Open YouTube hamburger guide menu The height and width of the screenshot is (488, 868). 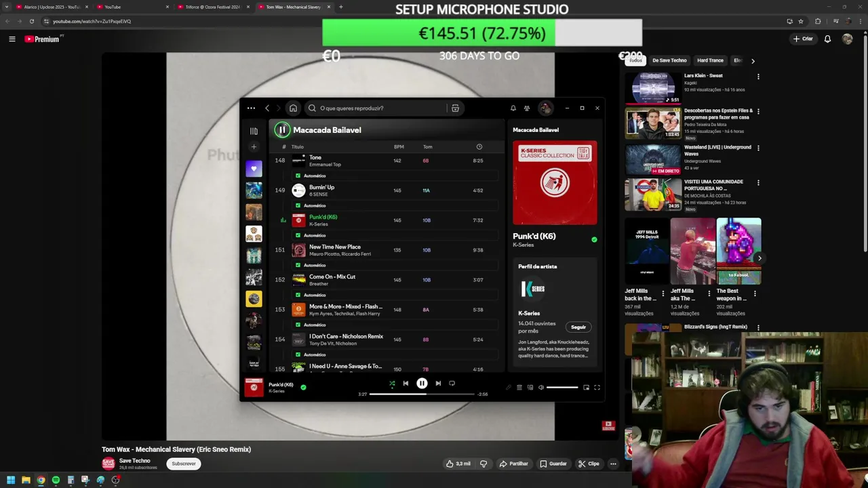(x=12, y=39)
